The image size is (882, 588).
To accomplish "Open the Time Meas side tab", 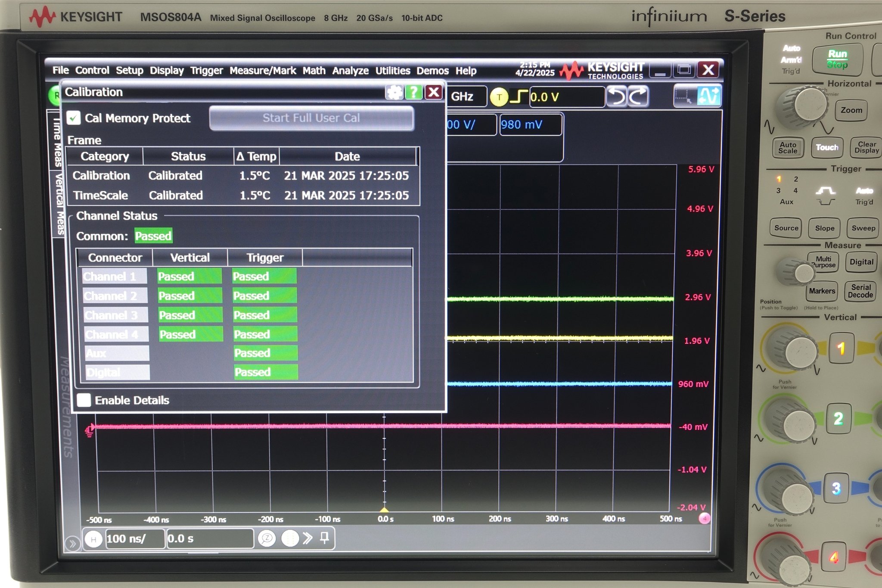I will [57, 142].
